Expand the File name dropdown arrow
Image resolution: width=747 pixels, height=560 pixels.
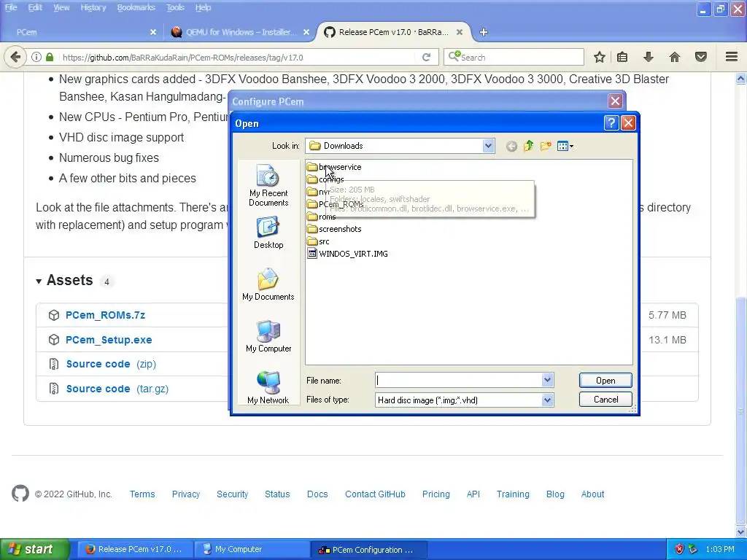(x=547, y=380)
